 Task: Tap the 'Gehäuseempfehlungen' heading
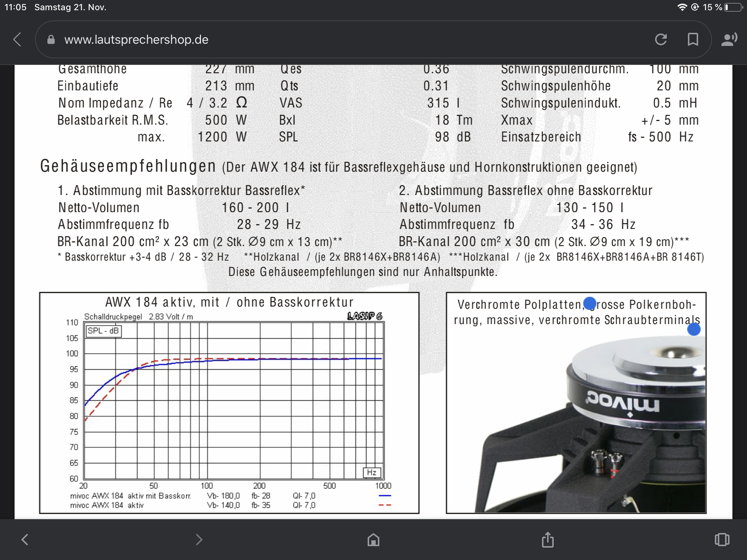click(x=128, y=166)
